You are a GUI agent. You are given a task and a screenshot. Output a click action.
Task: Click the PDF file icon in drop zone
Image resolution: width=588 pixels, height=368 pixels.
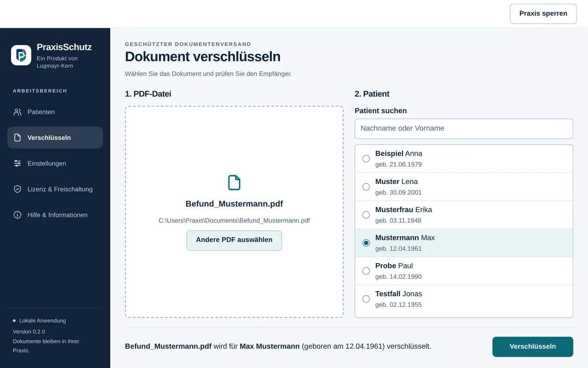(234, 183)
